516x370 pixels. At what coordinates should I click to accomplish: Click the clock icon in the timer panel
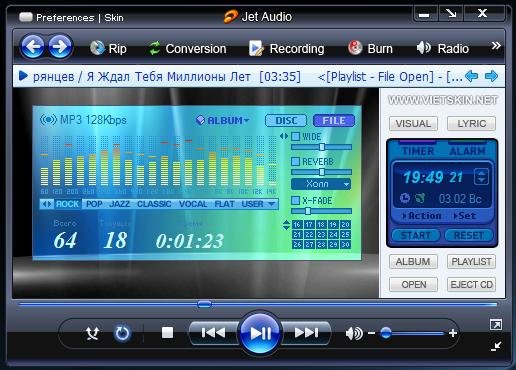click(405, 198)
